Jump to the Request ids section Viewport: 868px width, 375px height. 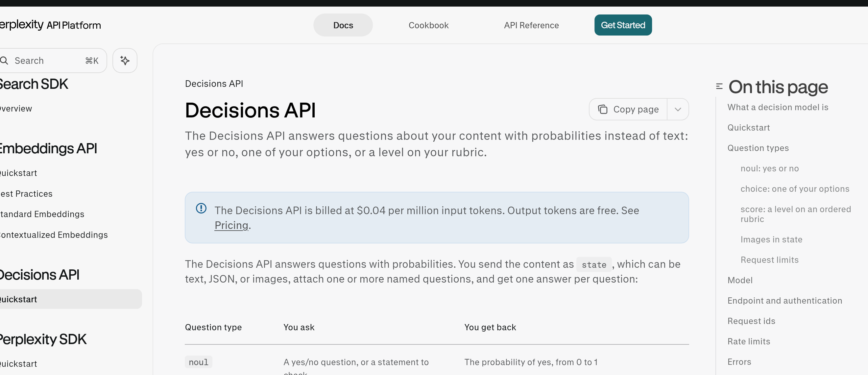pos(751,321)
